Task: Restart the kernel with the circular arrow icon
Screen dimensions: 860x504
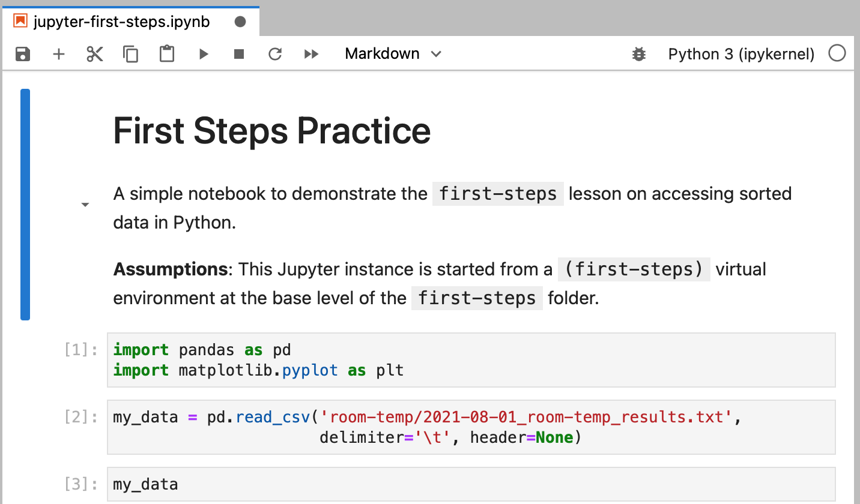Action: pyautogui.click(x=275, y=54)
